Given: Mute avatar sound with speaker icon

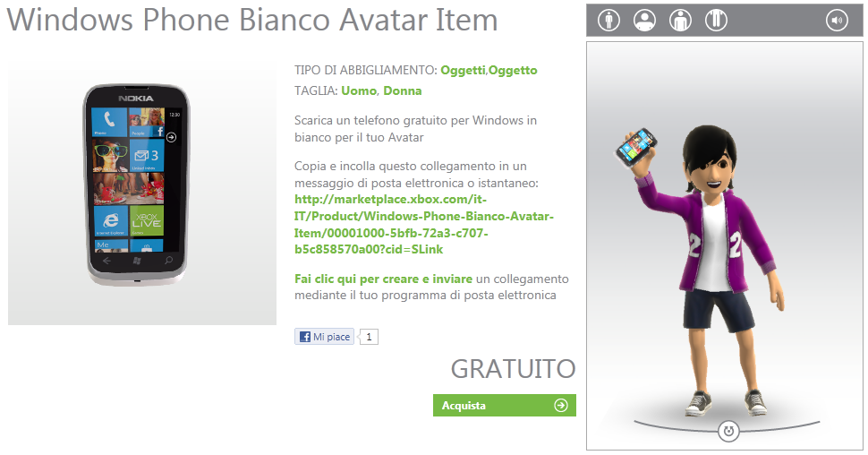Looking at the screenshot, I should click(x=837, y=21).
